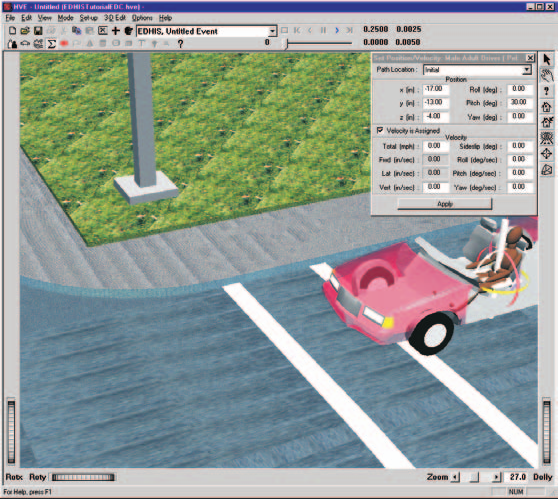Select the hand pan tool

(547, 75)
